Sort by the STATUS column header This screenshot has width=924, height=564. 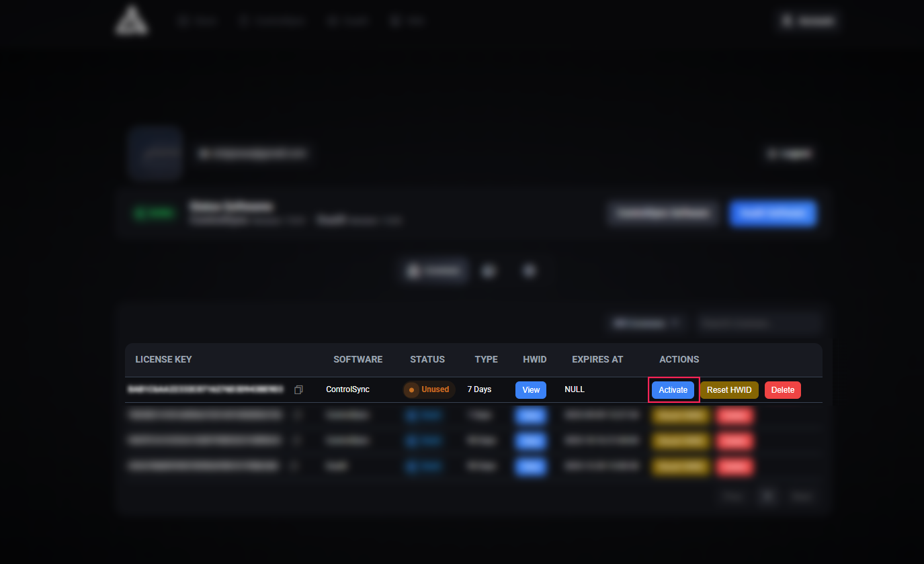(427, 359)
